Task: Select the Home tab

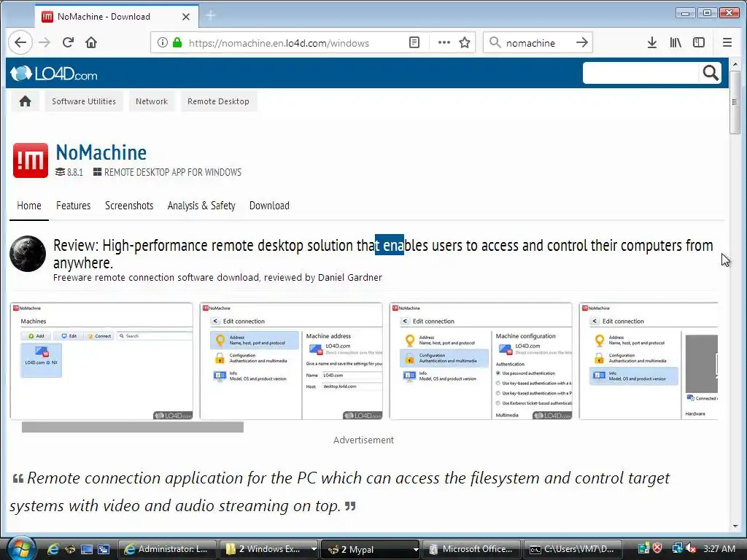Action: tap(29, 206)
